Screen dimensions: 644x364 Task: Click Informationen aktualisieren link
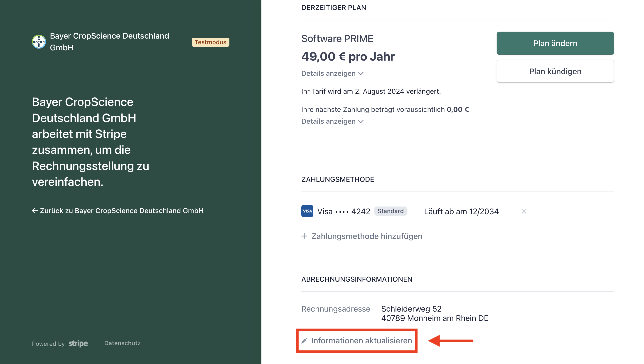tap(361, 340)
